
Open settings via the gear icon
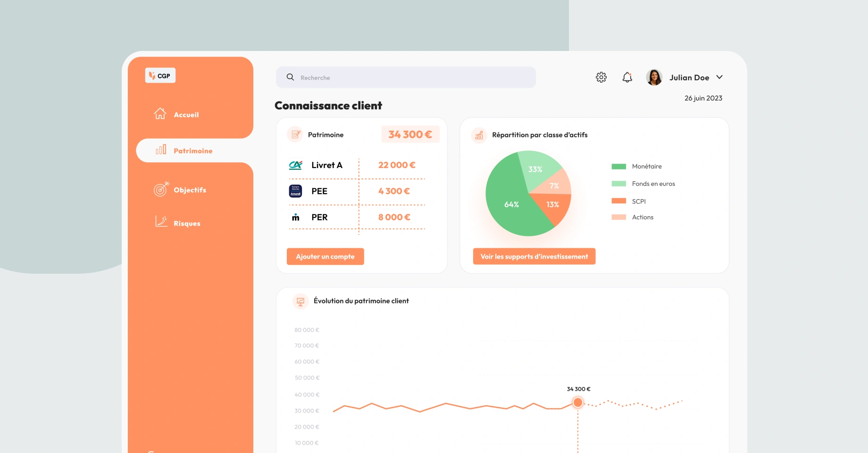click(x=601, y=77)
